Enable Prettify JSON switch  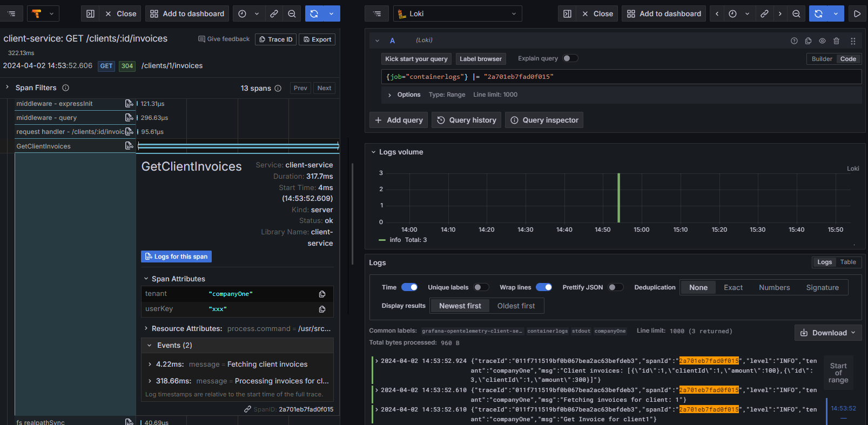point(616,287)
